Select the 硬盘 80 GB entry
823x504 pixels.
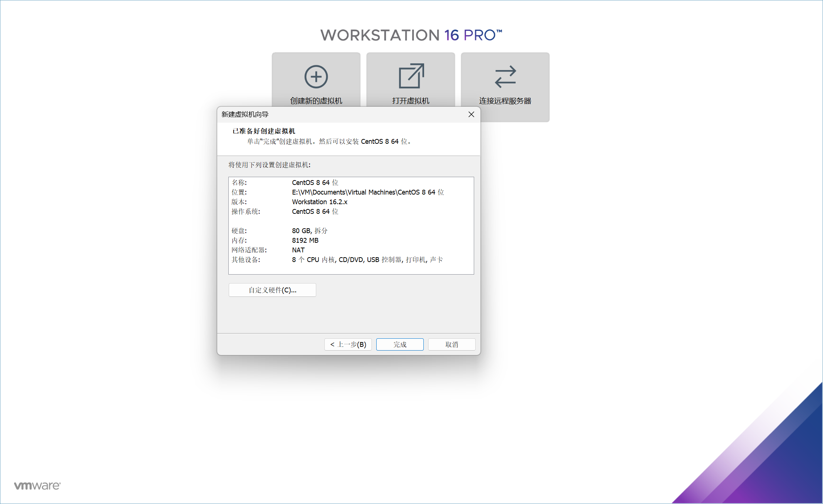309,231
